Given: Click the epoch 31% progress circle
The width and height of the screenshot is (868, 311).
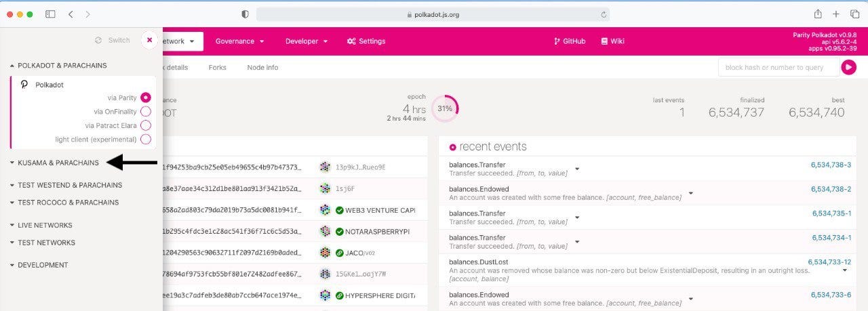Looking at the screenshot, I should pos(445,108).
